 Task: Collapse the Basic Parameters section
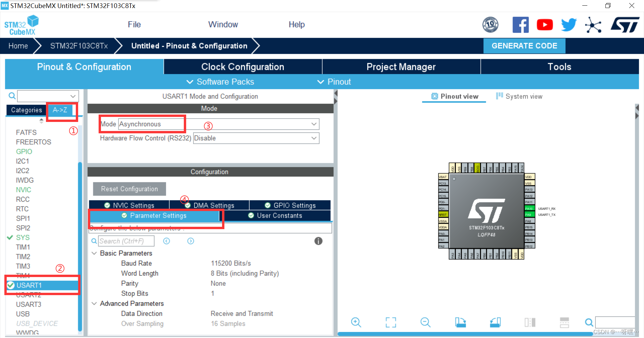pyautogui.click(x=94, y=253)
